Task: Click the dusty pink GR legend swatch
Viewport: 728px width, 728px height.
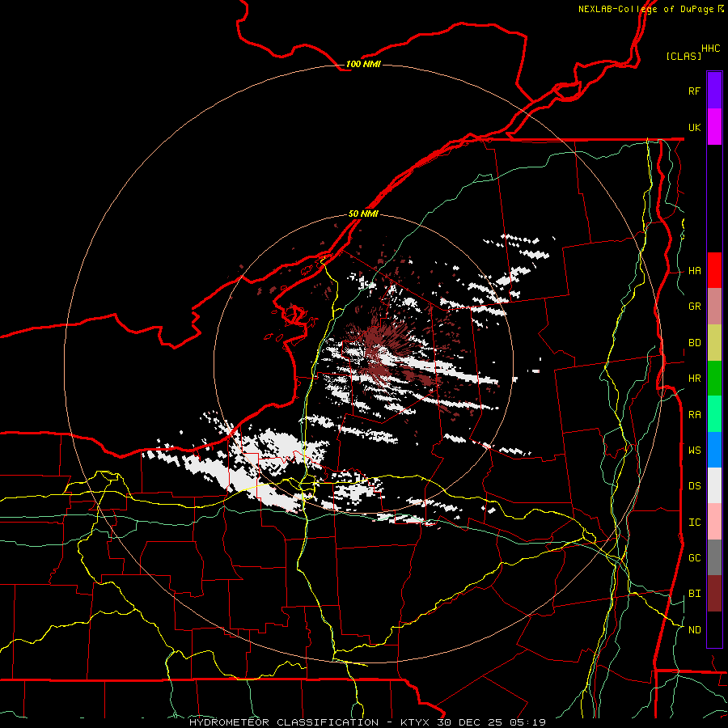Action: (714, 306)
